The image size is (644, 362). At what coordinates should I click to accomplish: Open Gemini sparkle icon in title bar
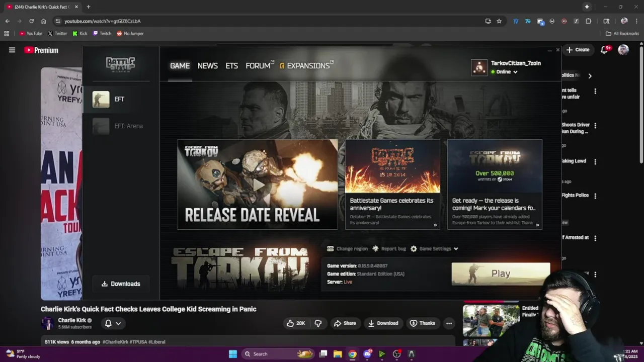click(x=587, y=7)
